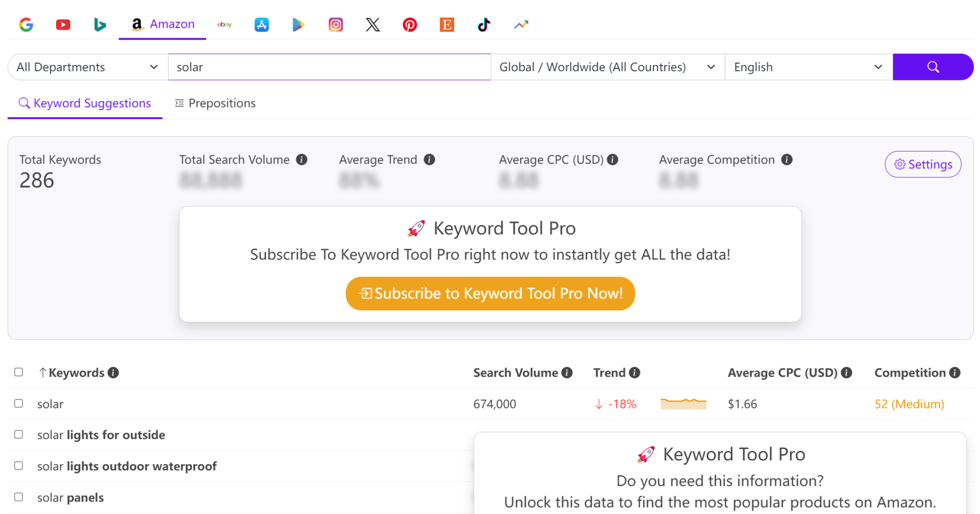Select the Amazon tab
This screenshot has width=980, height=514.
click(162, 24)
